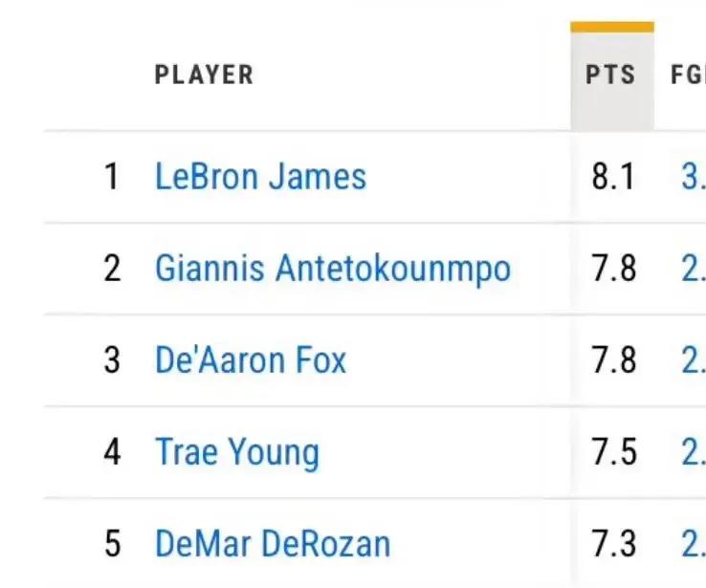Open Trae Young player link
The image size is (706, 588).
coord(237,452)
